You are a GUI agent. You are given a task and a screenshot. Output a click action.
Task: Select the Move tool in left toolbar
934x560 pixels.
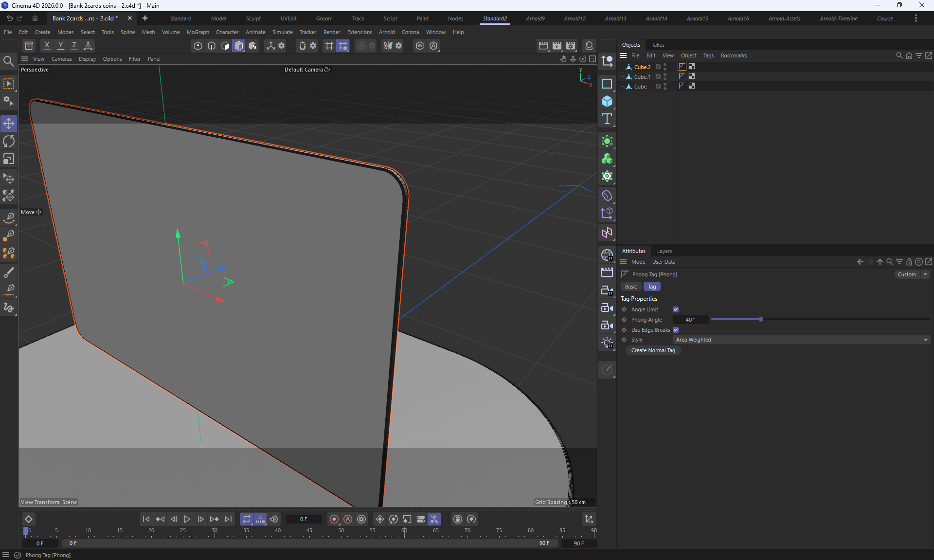click(x=9, y=124)
